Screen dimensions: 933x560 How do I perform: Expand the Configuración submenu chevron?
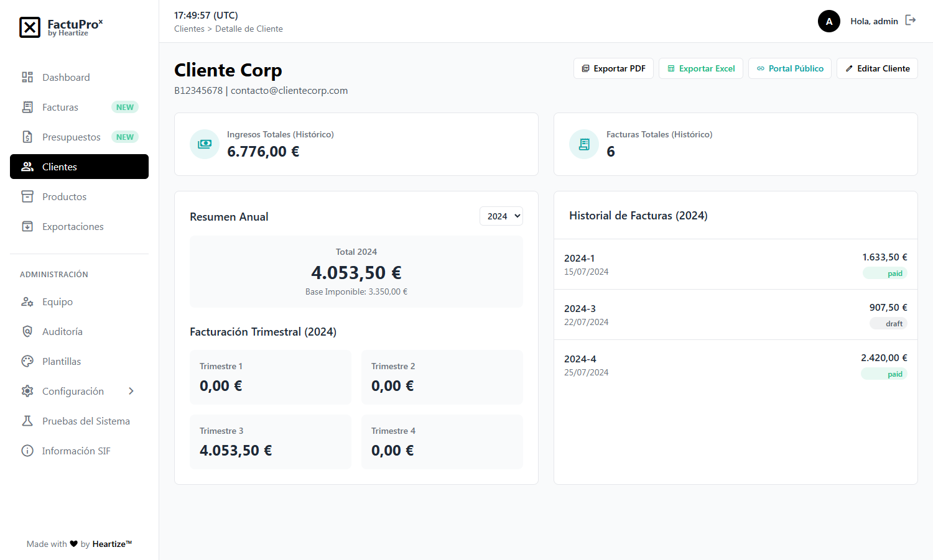131,392
